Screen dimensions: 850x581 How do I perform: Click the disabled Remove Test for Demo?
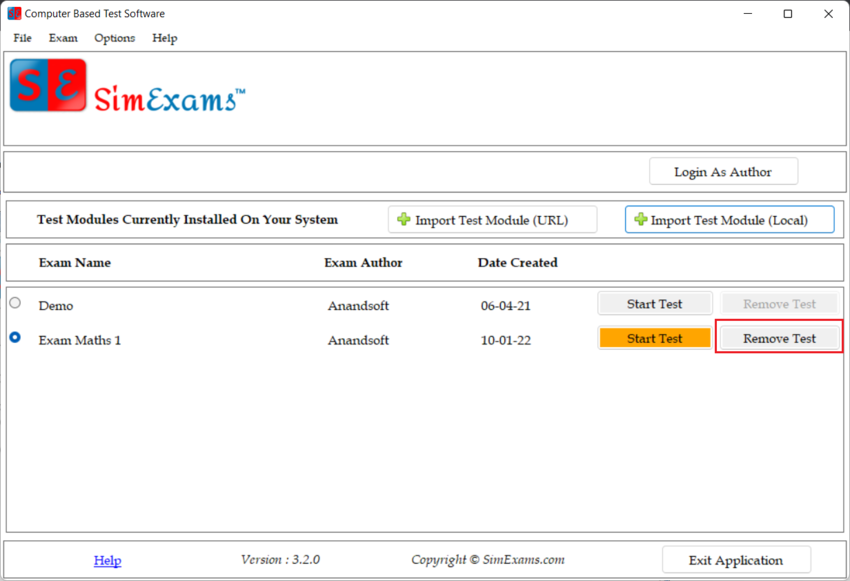[779, 303]
